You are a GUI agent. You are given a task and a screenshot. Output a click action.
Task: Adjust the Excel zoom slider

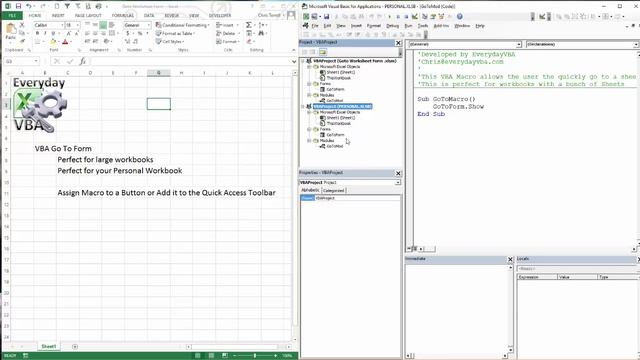[x=255, y=356]
